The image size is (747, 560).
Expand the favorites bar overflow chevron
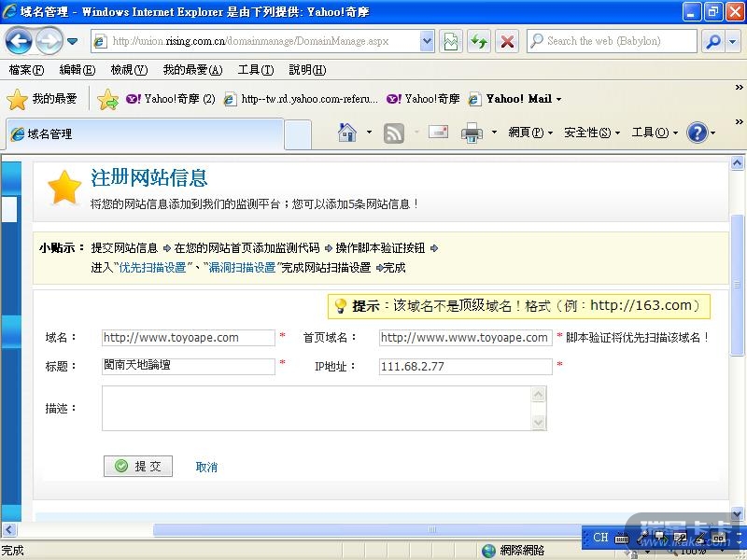point(739,88)
